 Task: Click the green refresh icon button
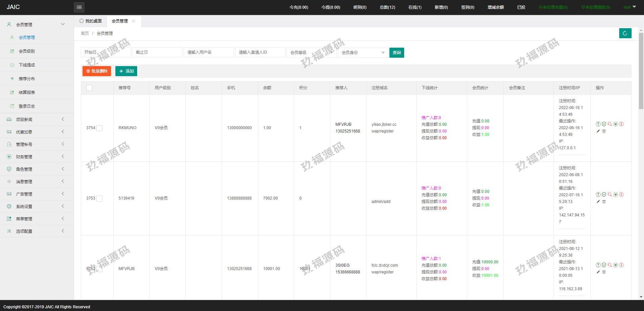pyautogui.click(x=625, y=33)
